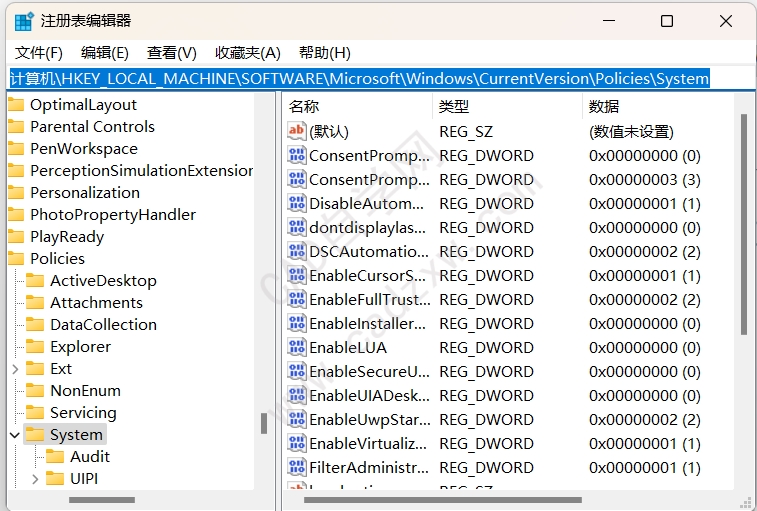Open the 帮助(H) menu
Viewport: 757px width, 511px height.
(324, 53)
